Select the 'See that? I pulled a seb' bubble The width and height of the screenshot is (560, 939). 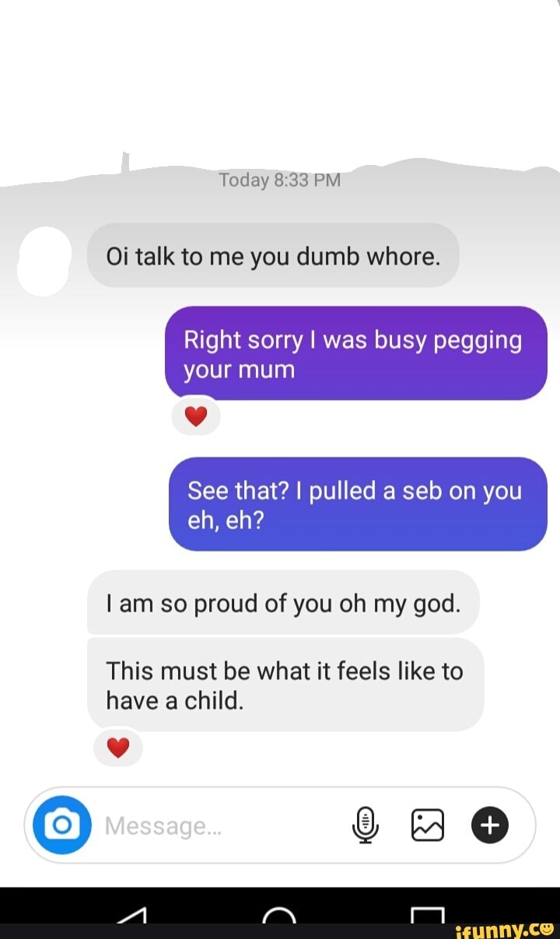click(x=358, y=504)
